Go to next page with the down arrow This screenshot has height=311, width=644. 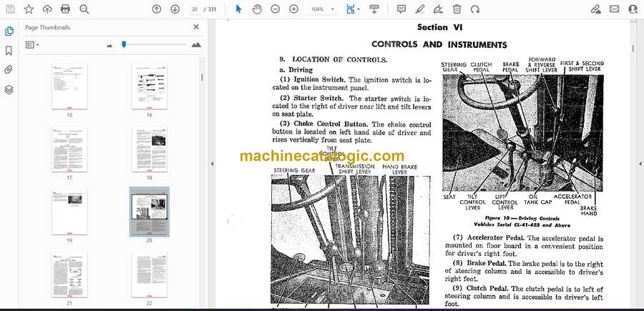tap(175, 9)
